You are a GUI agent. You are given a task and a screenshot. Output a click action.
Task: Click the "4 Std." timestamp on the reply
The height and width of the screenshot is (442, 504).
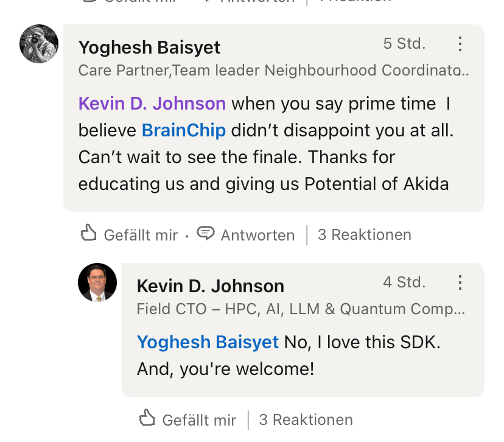pyautogui.click(x=404, y=282)
